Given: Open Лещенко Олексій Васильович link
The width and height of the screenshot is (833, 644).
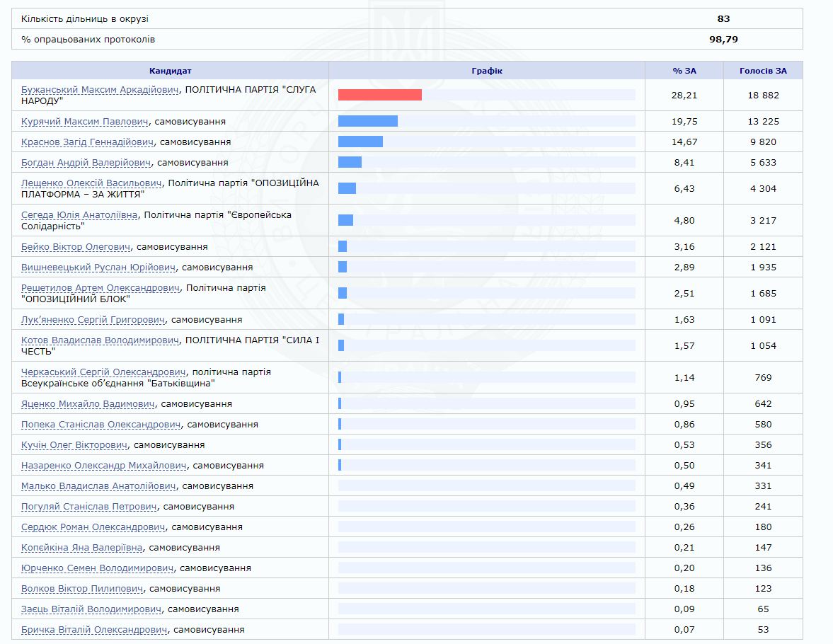Looking at the screenshot, I should [91, 183].
